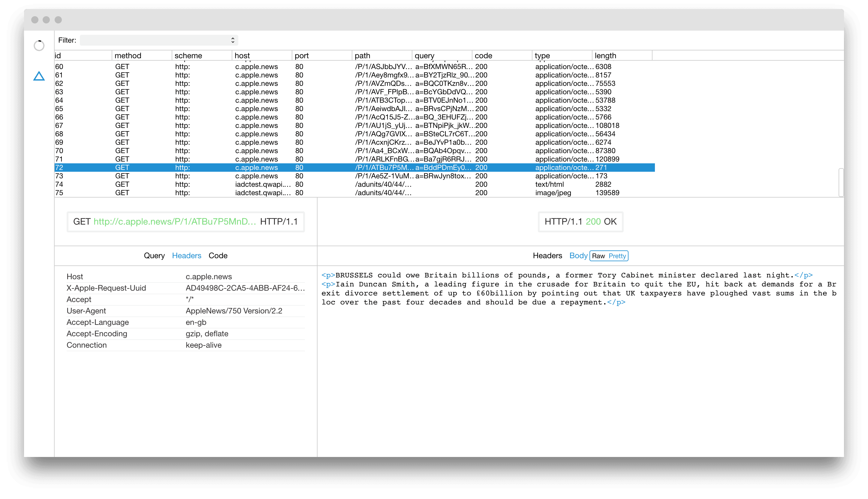Select request row with id 70
This screenshot has width=868, height=499.
tap(354, 150)
